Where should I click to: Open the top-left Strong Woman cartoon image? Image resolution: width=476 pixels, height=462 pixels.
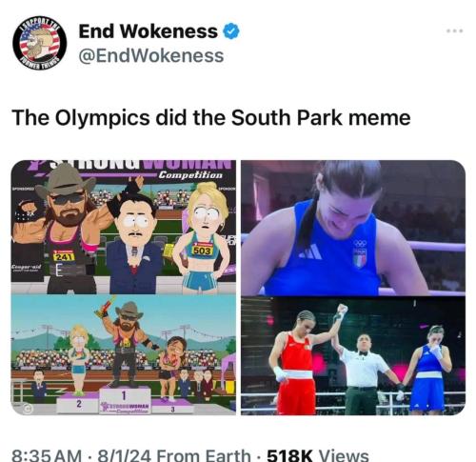pos(124,227)
